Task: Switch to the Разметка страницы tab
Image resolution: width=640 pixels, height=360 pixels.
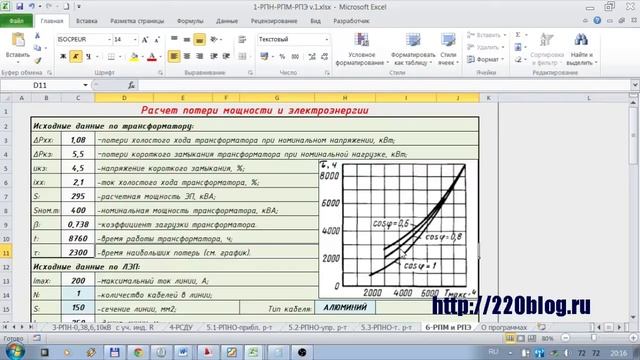Action: [137, 21]
